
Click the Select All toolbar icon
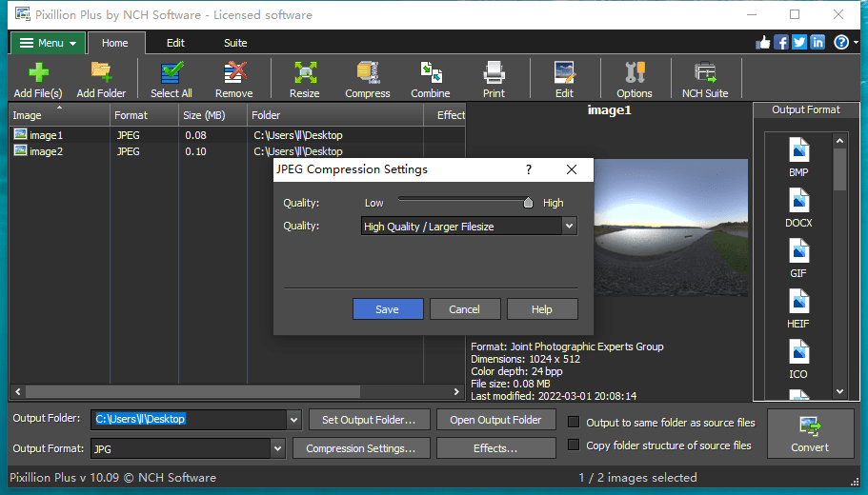(172, 80)
